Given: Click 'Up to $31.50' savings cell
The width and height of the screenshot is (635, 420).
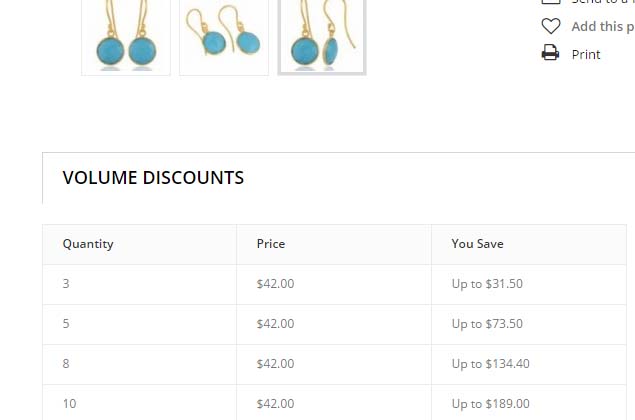Looking at the screenshot, I should (x=487, y=284).
